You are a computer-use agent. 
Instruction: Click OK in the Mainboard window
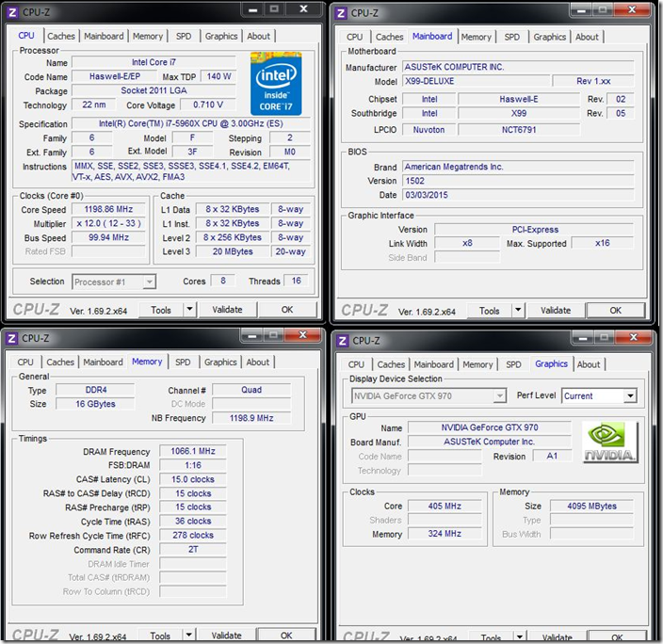(616, 311)
